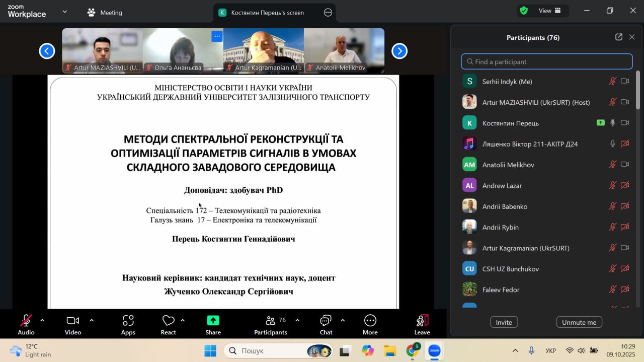Pop out the Participants panel
Viewport: 644px width, 362px height.
pos(619,37)
